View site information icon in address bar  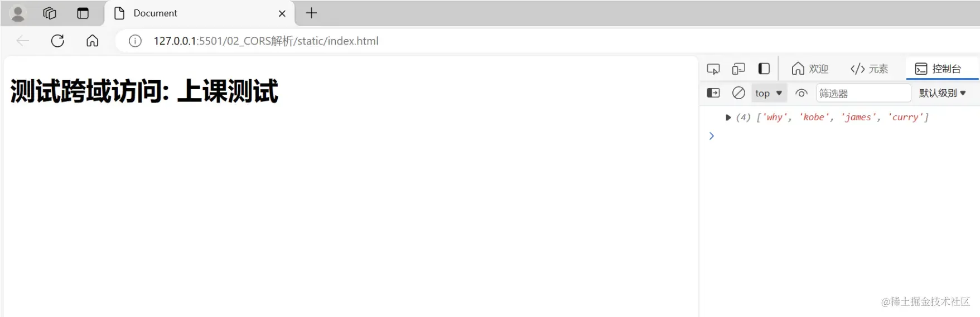[x=135, y=41]
